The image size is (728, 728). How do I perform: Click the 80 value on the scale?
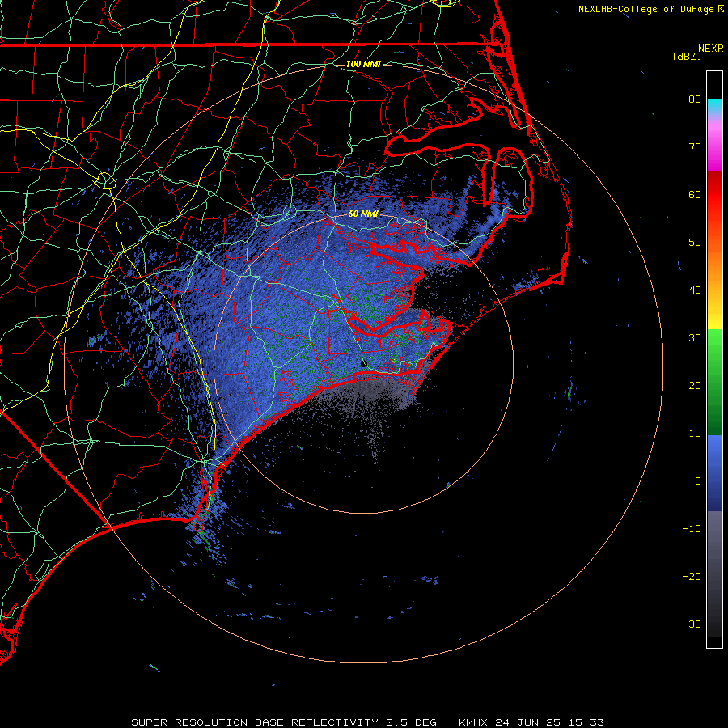tap(695, 99)
